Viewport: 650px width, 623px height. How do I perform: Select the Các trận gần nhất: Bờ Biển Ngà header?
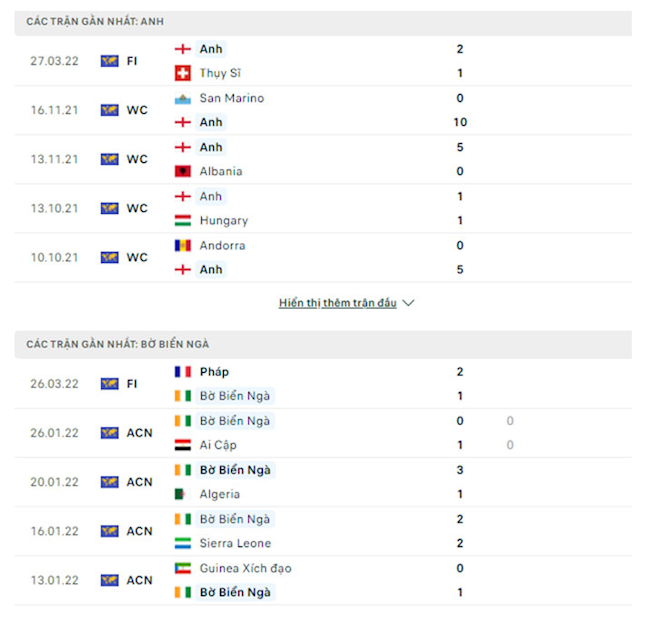(118, 344)
